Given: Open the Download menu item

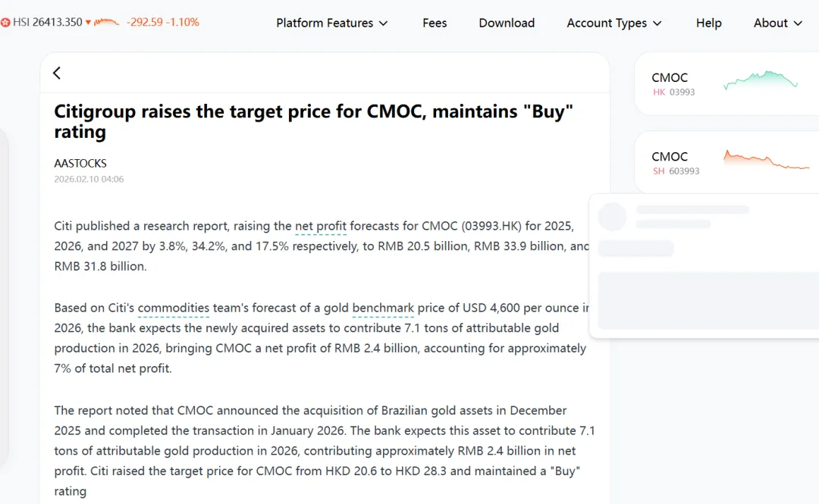Looking at the screenshot, I should 507,23.
